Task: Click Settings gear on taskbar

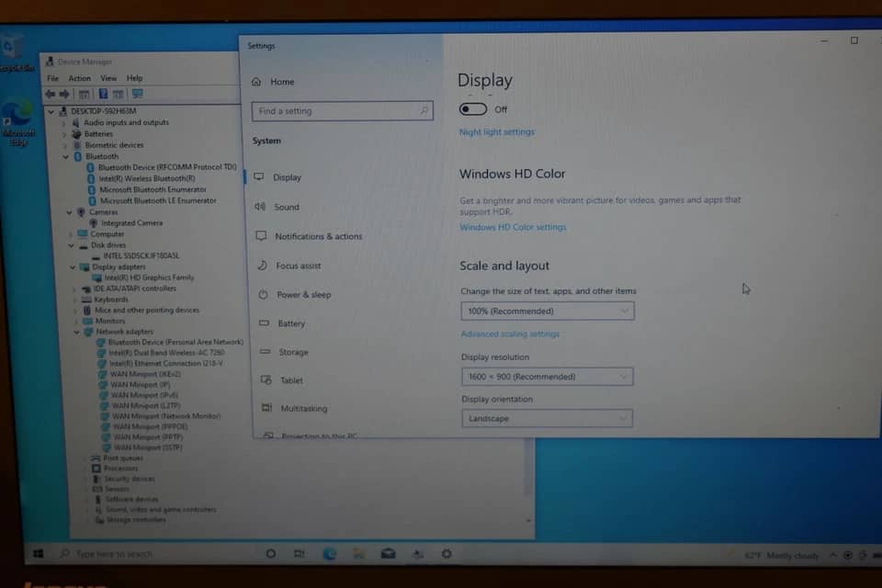Action: [447, 554]
